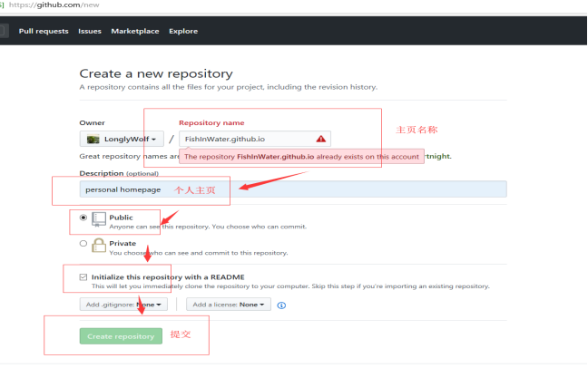Open the Pull requests page
Viewport: 588px width, 368px height.
44,31
